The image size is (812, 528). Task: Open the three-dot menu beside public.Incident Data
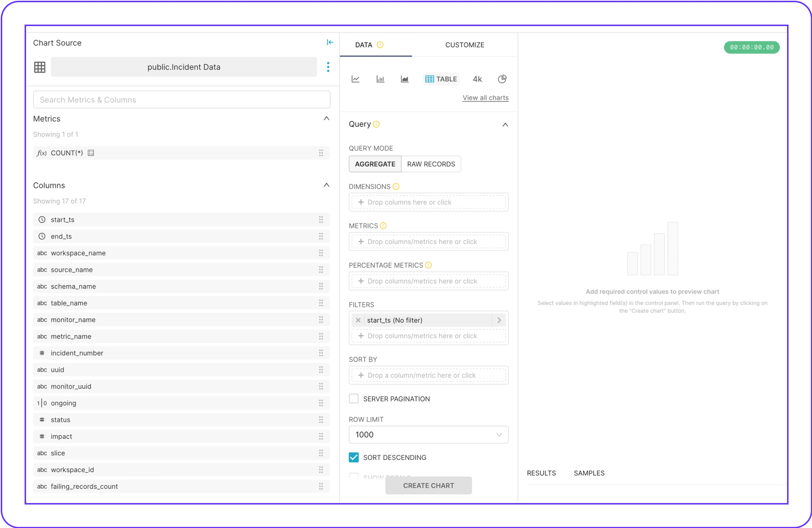[328, 67]
